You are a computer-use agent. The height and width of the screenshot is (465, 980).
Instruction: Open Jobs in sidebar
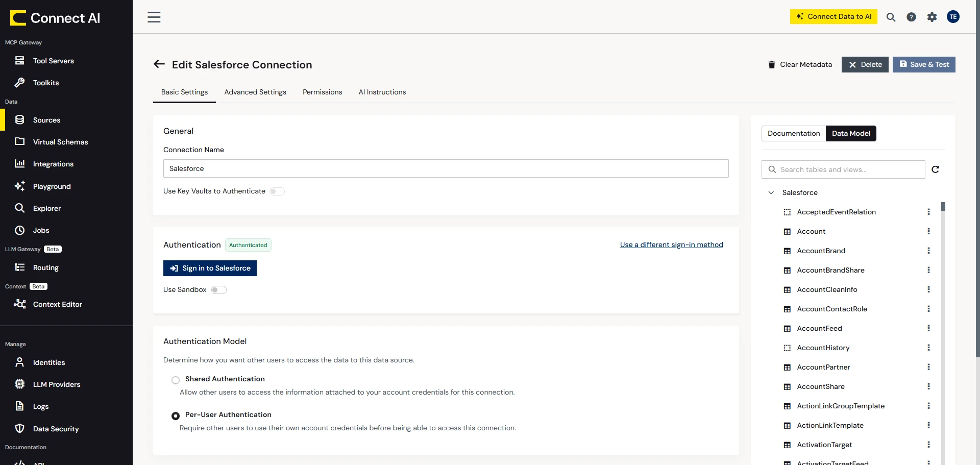(41, 230)
